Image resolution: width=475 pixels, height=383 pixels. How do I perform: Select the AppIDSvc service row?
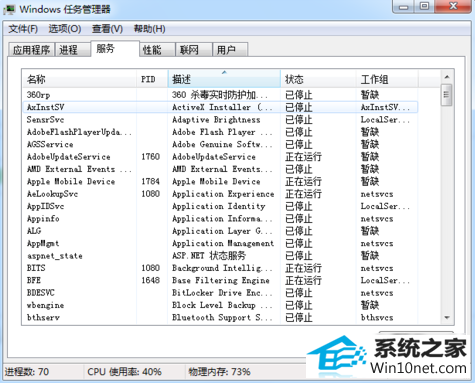point(220,206)
